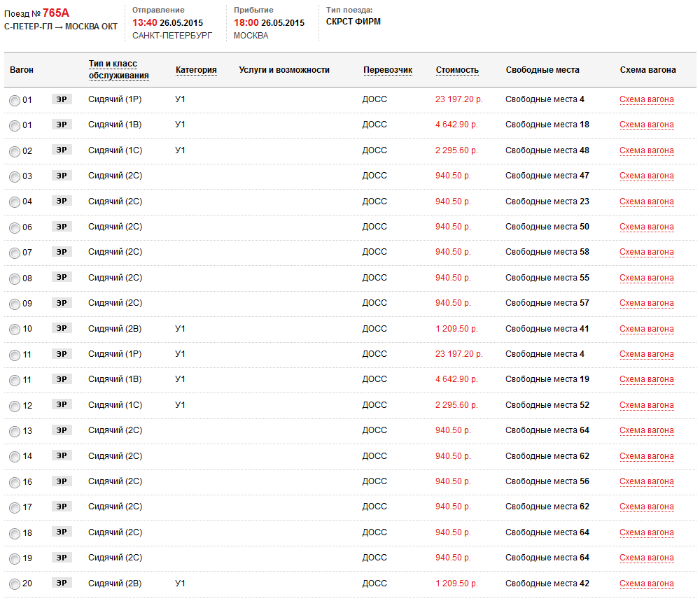Screen dimensions: 700x601
Task: Pick the wagon 06 radio option
Action: point(15,228)
